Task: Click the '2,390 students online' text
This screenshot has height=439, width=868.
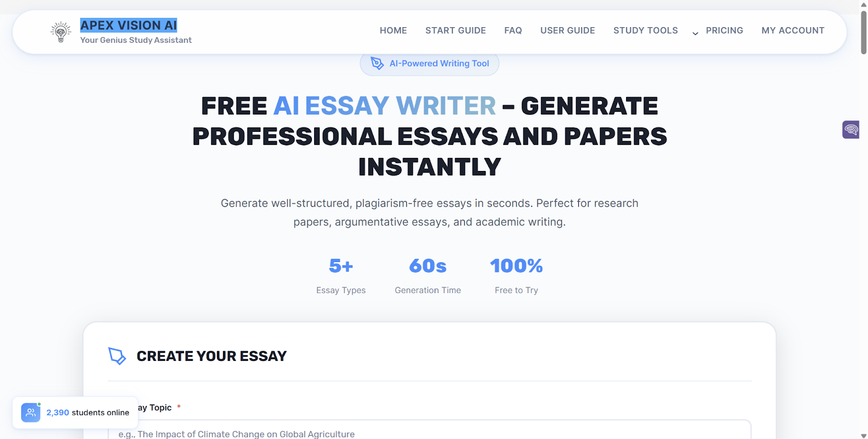Action: (88, 412)
